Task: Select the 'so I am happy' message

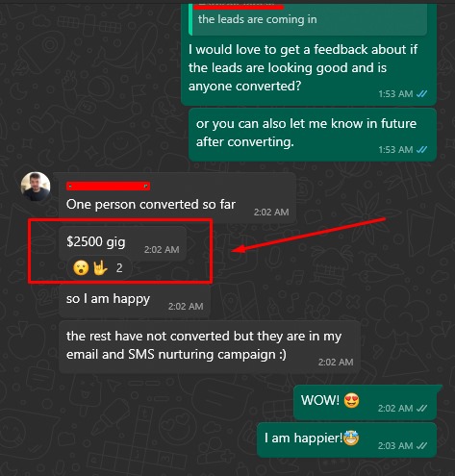Action: pyautogui.click(x=135, y=301)
